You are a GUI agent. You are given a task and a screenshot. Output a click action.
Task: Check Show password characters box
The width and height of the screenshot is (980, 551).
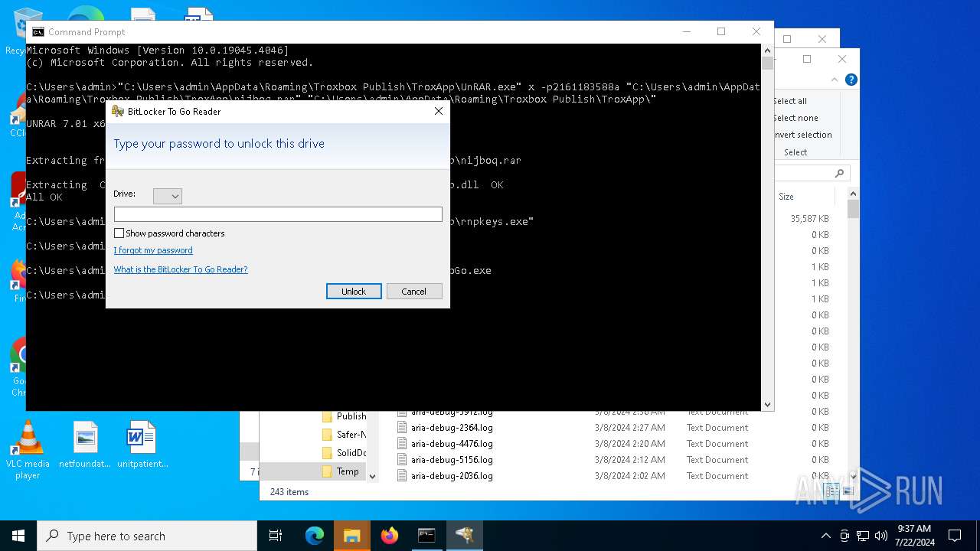click(x=119, y=233)
